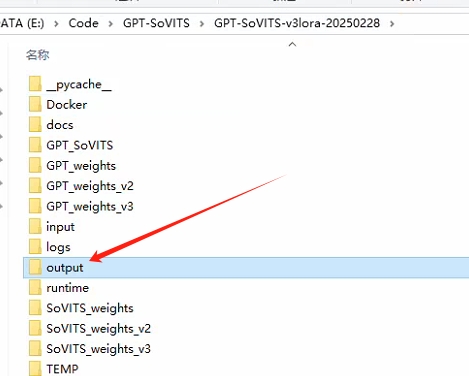Screen dimensions: 469x376
Task: Select the SoVITS_weights folder name
Action: [x=90, y=309]
